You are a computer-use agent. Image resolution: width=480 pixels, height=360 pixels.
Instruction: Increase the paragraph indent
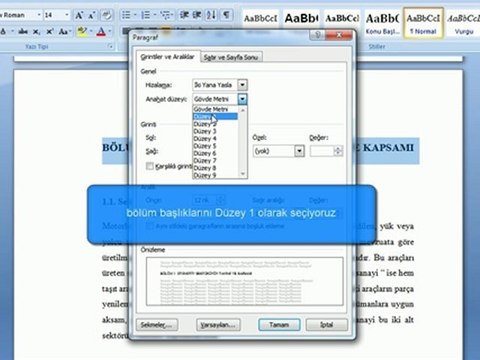click(x=197, y=15)
